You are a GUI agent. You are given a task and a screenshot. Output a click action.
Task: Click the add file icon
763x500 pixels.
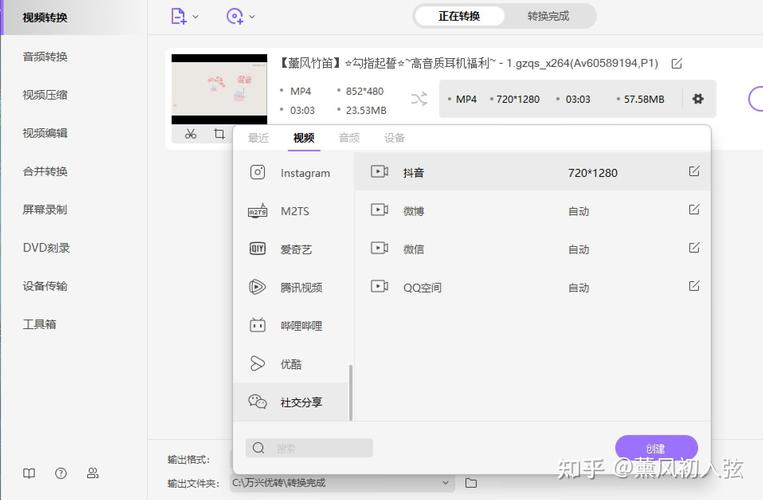(178, 16)
